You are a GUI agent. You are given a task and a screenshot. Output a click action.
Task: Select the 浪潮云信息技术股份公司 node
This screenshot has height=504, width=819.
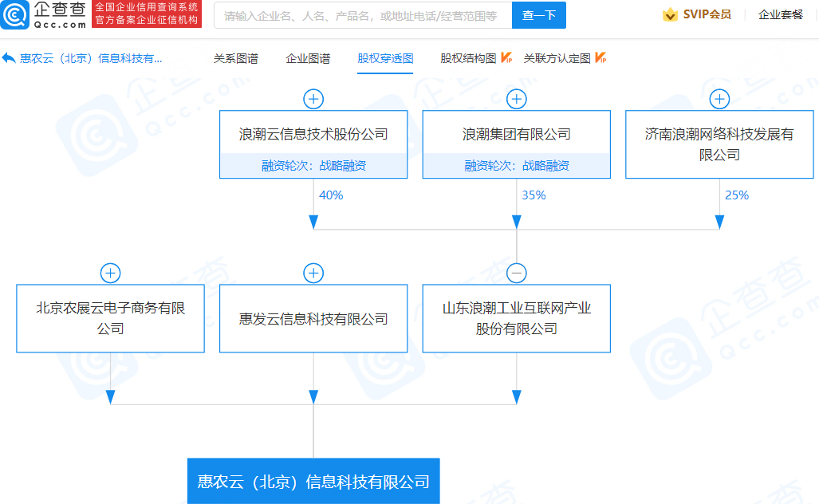[313, 144]
